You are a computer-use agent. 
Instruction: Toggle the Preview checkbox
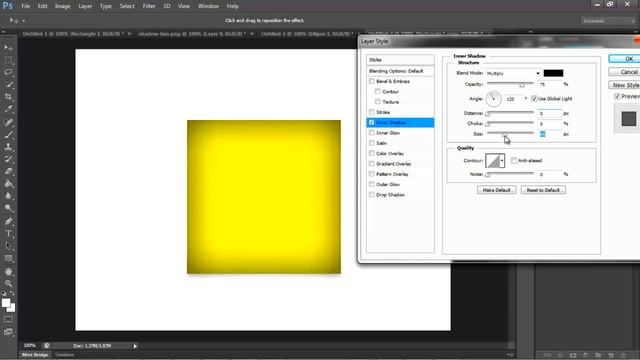tap(618, 96)
